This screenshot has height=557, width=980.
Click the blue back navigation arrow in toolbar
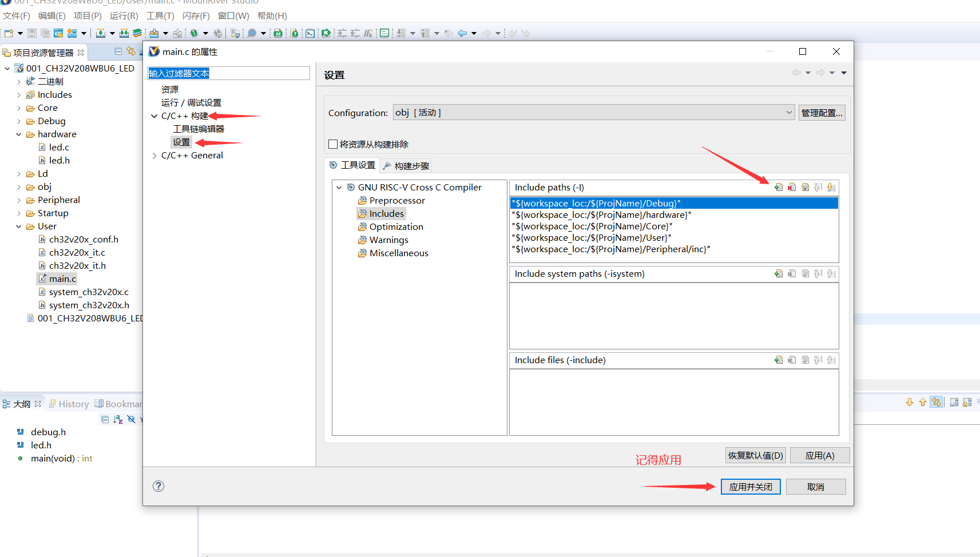pyautogui.click(x=462, y=33)
